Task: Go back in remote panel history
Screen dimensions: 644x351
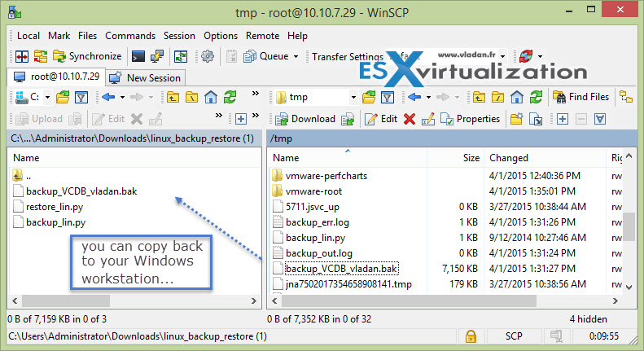Action: (x=415, y=97)
